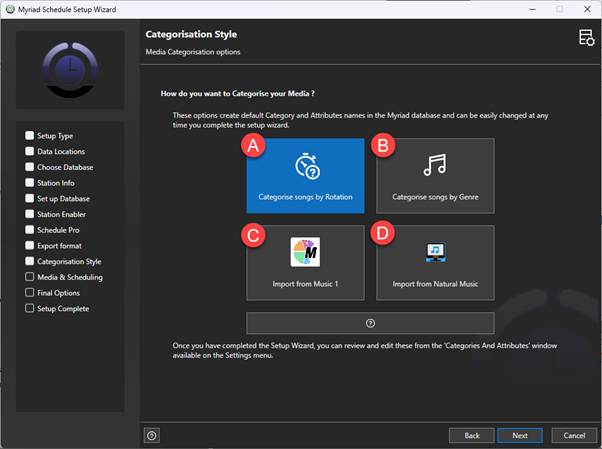Toggle the Station Enabler step checkbox

point(30,214)
